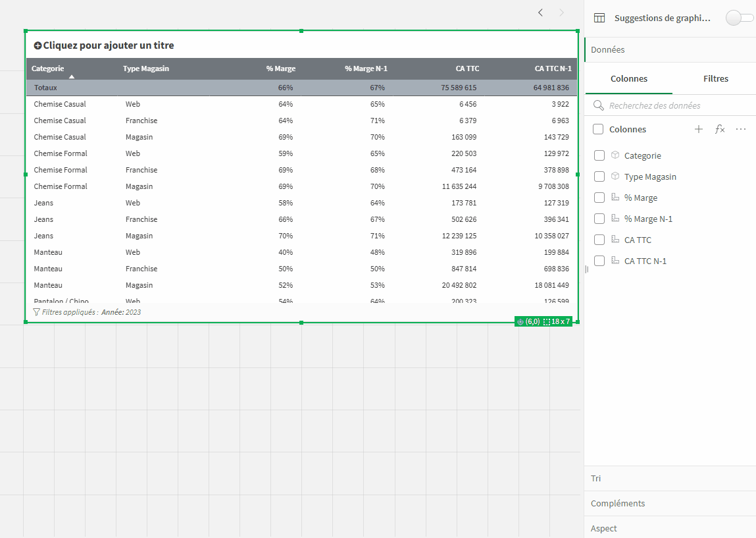This screenshot has height=538, width=756.
Task: Click Manteau in the Web row
Action: coord(48,252)
